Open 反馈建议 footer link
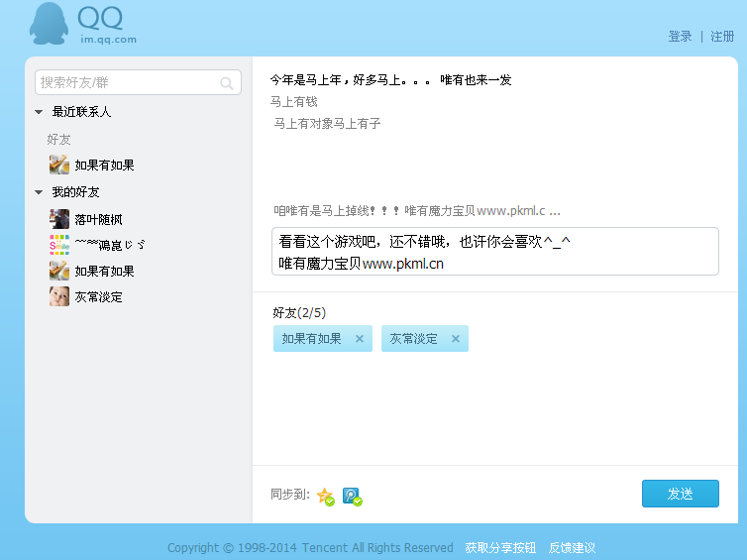 [572, 548]
